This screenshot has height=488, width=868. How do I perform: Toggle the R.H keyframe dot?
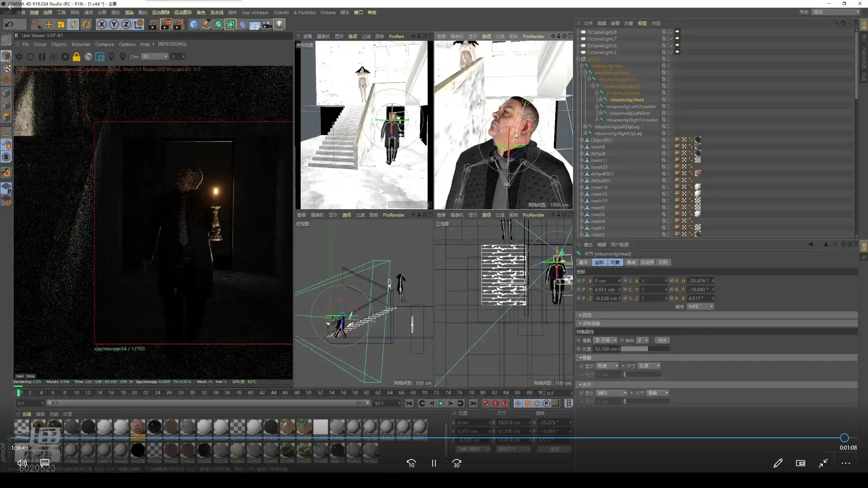671,281
